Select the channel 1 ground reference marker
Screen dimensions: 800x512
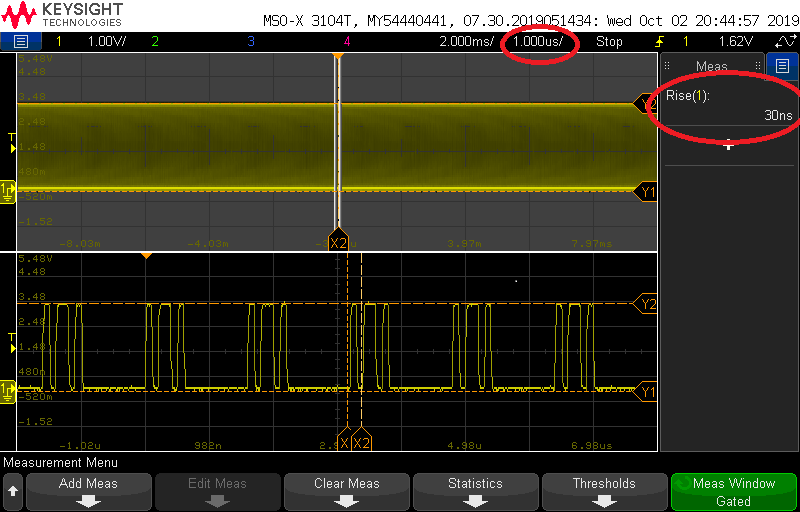coord(8,188)
